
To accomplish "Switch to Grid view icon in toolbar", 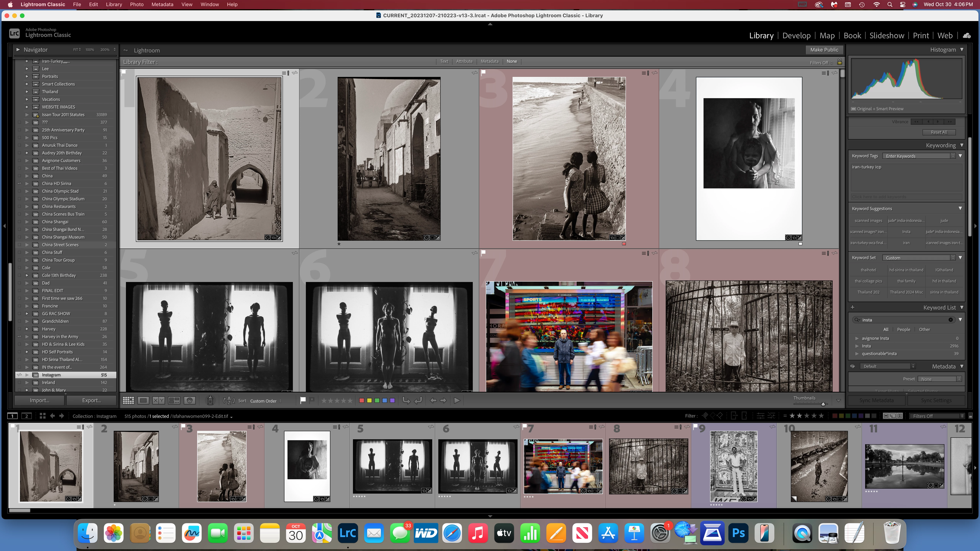I will tap(128, 400).
